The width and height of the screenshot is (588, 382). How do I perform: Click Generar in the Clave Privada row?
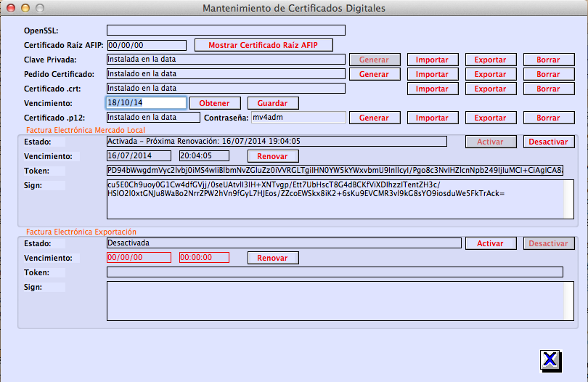(375, 60)
